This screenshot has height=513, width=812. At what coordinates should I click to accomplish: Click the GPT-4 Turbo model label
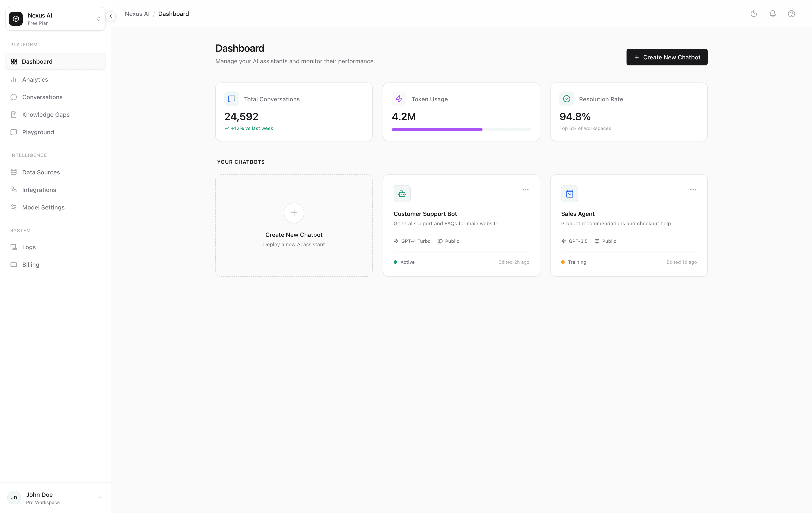click(416, 241)
